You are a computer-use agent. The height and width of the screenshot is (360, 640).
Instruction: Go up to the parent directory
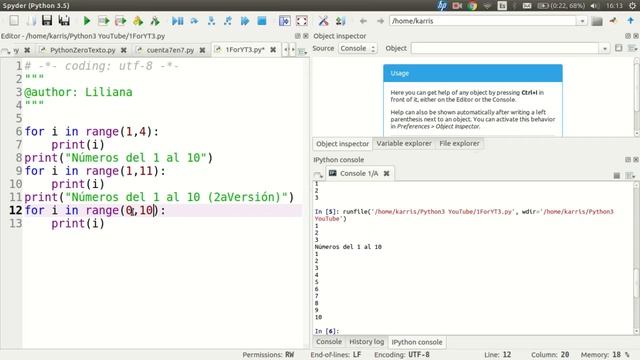click(x=631, y=20)
